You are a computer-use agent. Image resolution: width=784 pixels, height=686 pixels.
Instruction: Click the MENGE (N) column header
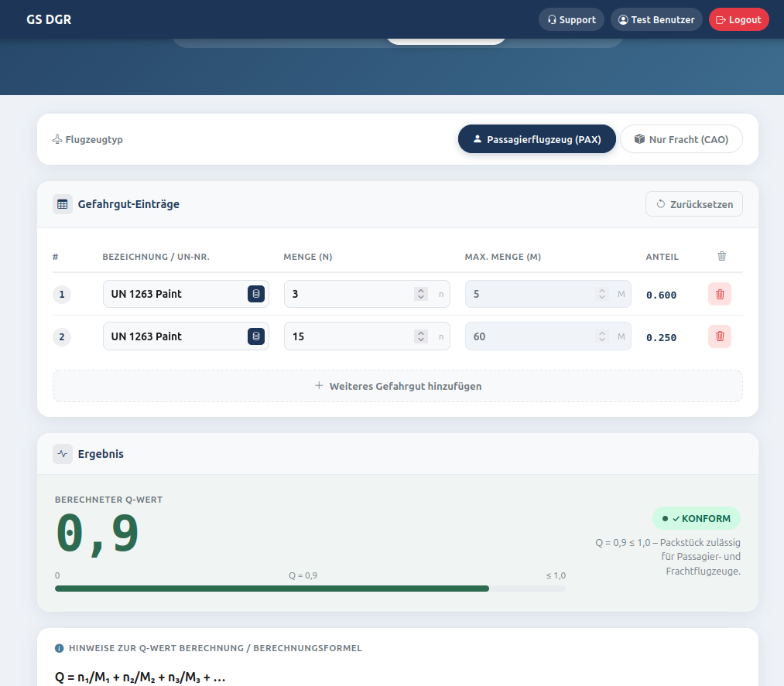coord(308,257)
